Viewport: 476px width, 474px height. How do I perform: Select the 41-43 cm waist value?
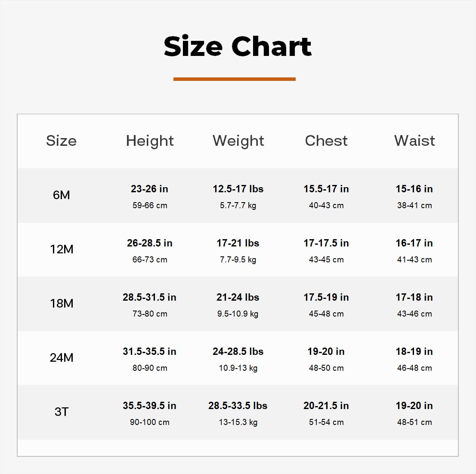pos(415,259)
